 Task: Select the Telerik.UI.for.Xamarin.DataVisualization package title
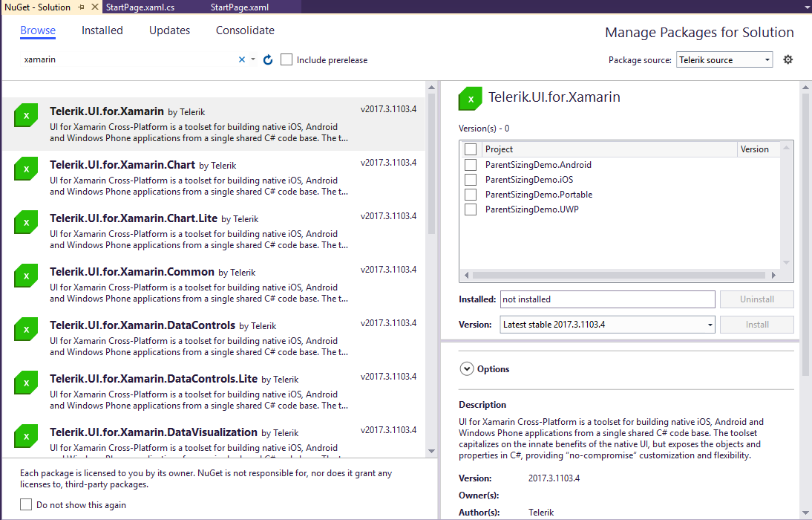click(x=154, y=432)
